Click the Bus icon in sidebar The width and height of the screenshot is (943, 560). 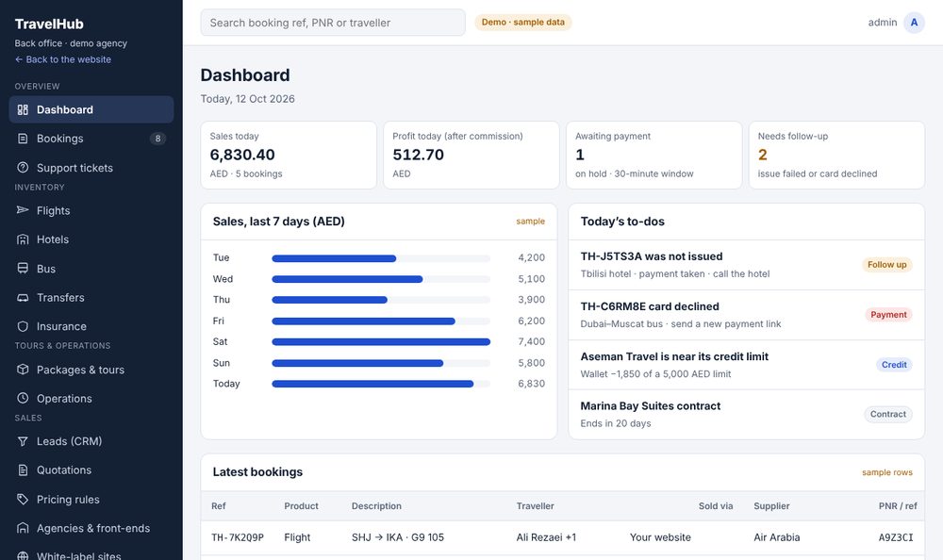(23, 269)
